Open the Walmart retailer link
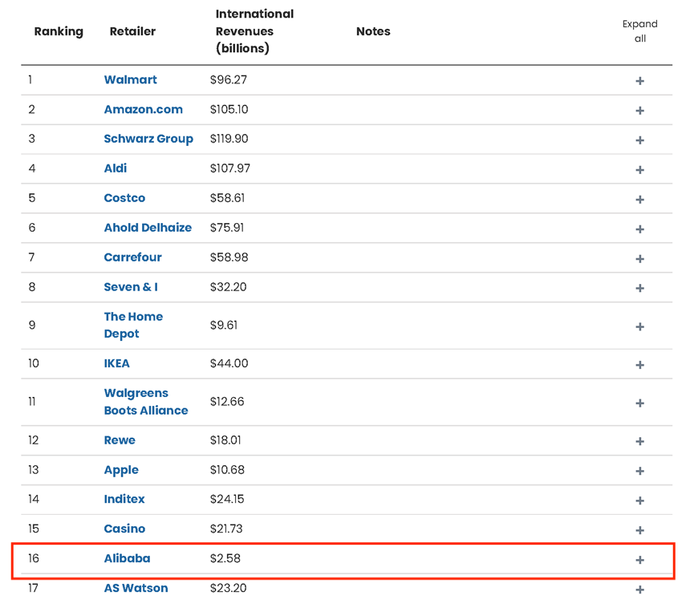The image size is (694, 616). [130, 79]
